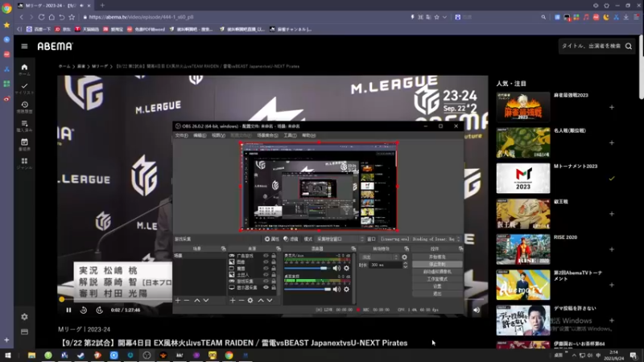The image size is (644, 362).
Task: Open the help menu in OBS
Action: click(x=309, y=135)
